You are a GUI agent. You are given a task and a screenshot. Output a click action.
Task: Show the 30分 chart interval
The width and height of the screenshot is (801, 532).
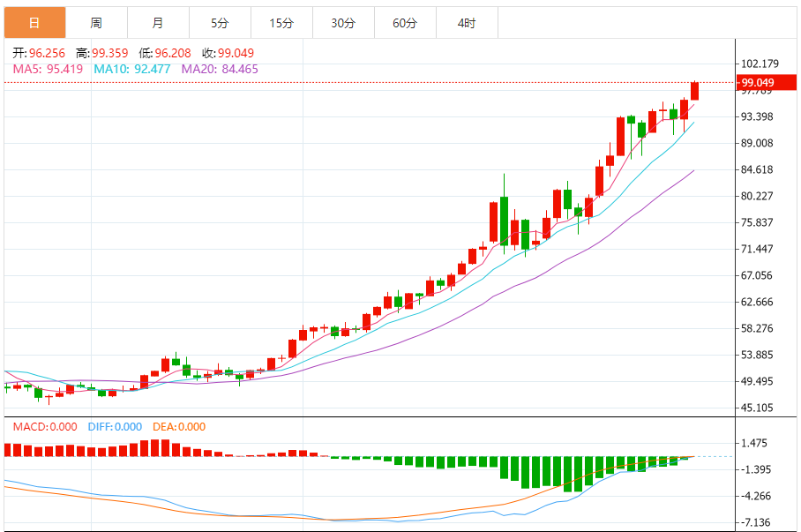343,23
